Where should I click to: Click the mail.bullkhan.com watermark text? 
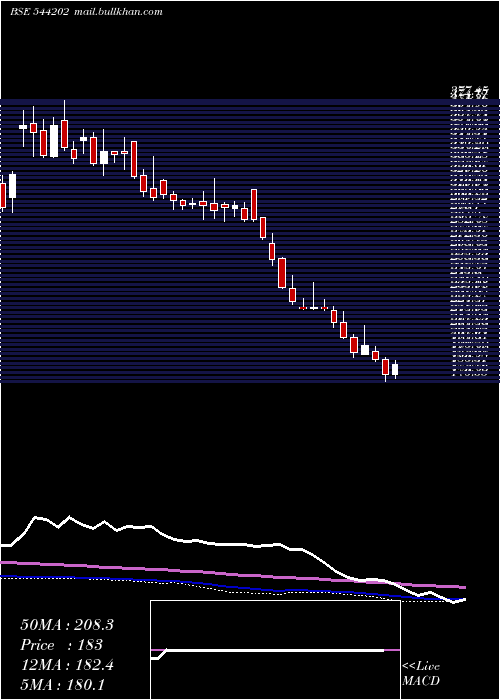[117, 12]
